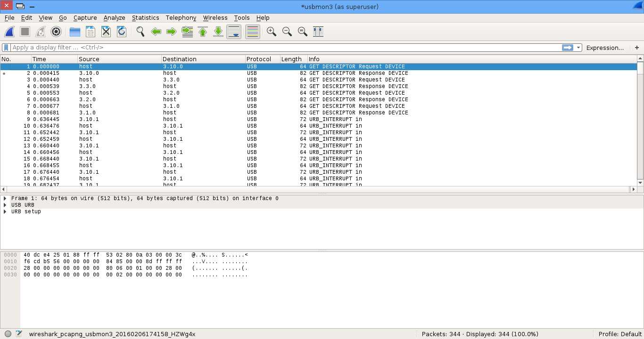
Task: Select packet 18 in the packet list
Action: 318,179
